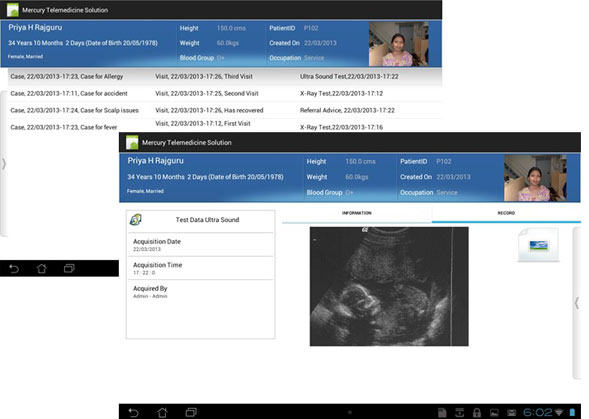Tap the patient photo in the lower header

tap(535, 178)
